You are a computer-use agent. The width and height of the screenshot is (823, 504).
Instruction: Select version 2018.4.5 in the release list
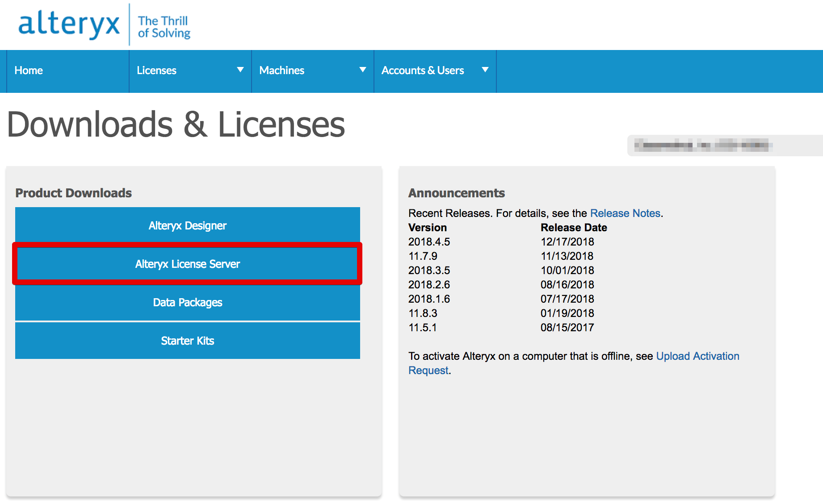click(x=429, y=242)
